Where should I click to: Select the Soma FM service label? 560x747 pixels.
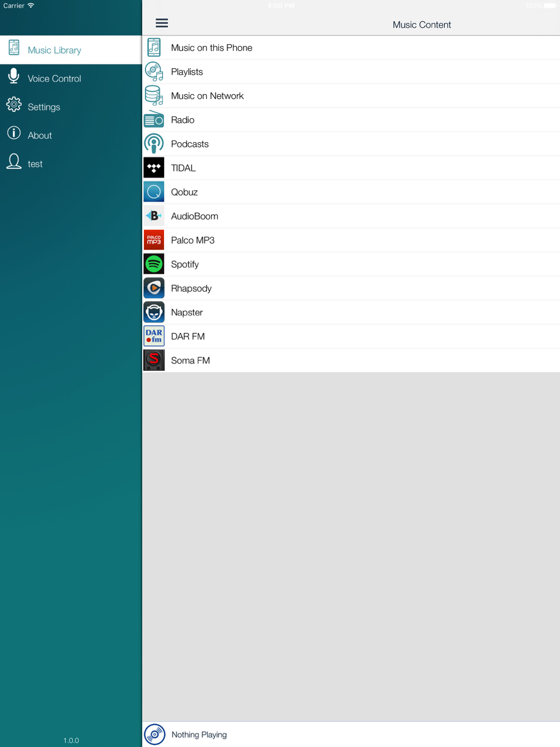click(190, 361)
